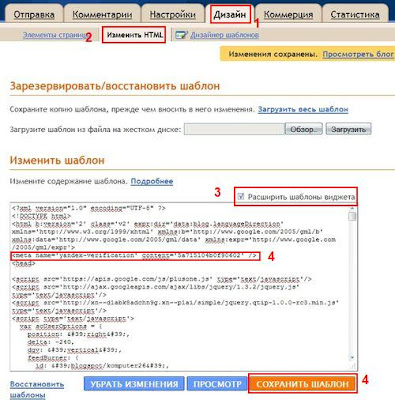Select the Дизайн tab
This screenshot has height=400, width=395.
click(230, 15)
